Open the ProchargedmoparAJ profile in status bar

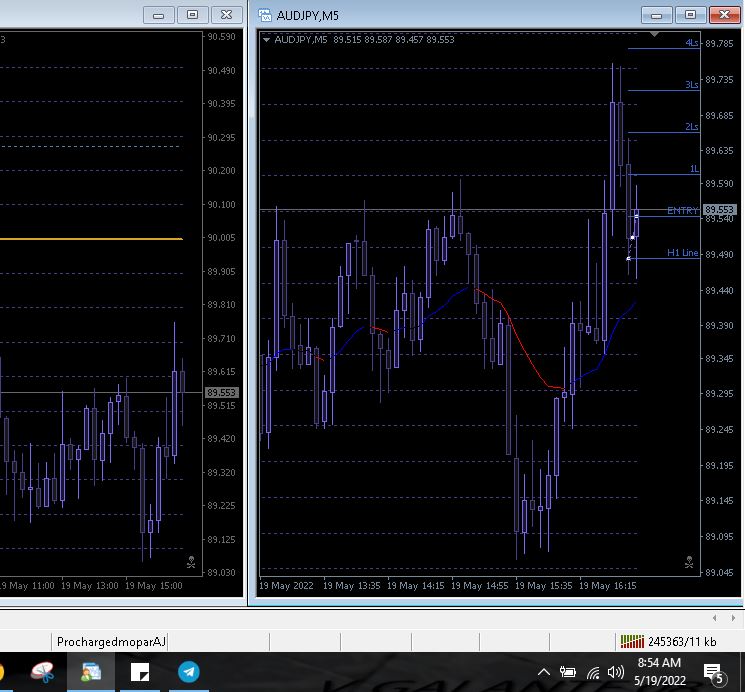pos(111,642)
